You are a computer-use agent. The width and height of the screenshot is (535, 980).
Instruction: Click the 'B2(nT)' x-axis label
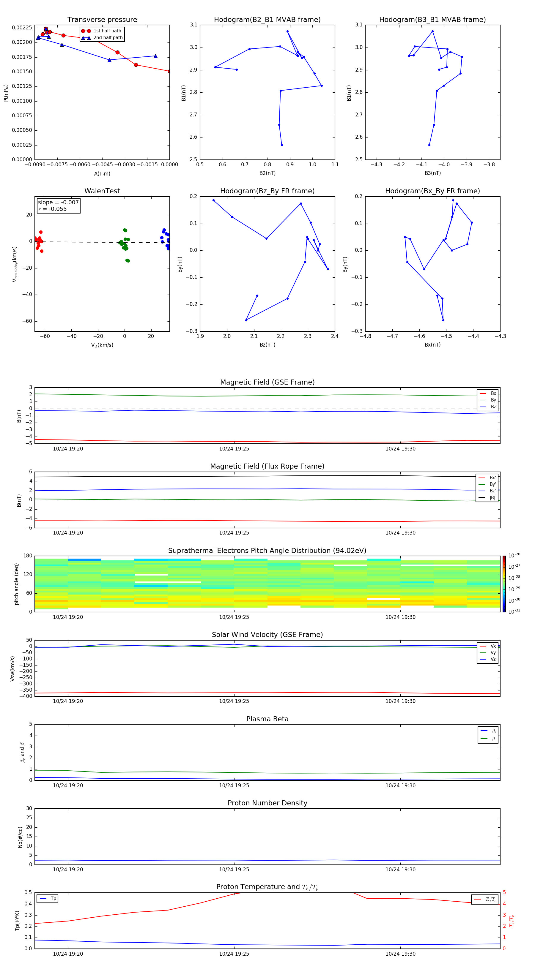[267, 173]
